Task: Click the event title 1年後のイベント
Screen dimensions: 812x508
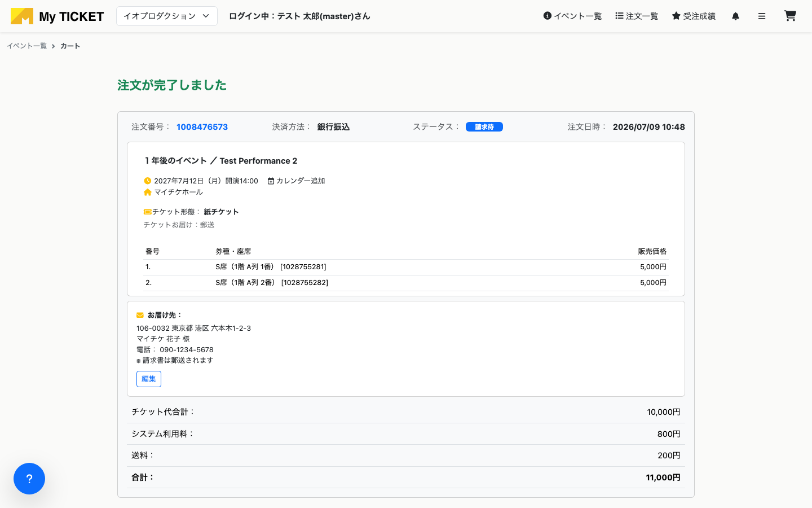Action: pos(176,161)
